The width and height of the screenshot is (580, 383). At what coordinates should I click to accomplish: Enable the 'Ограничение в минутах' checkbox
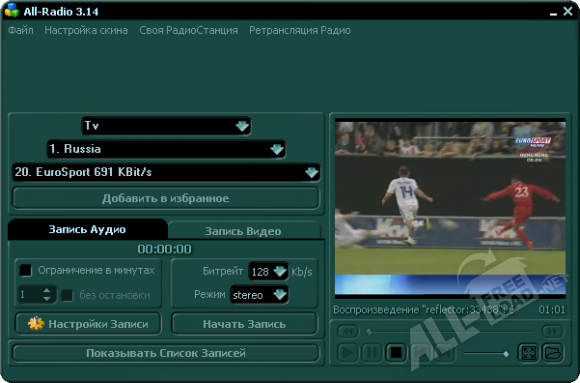pyautogui.click(x=26, y=270)
